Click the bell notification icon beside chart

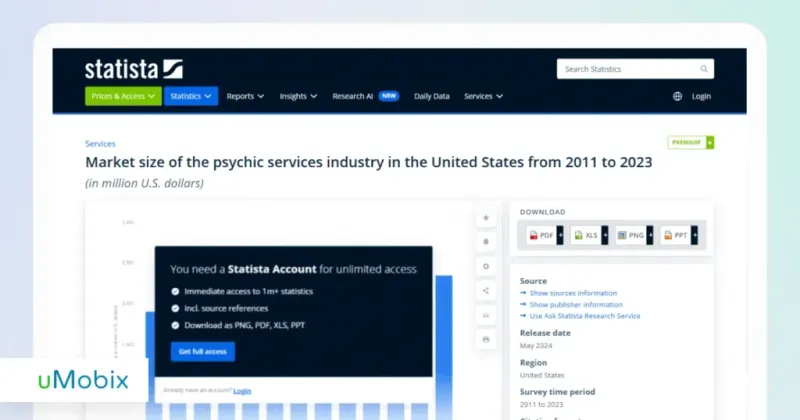[x=486, y=242]
